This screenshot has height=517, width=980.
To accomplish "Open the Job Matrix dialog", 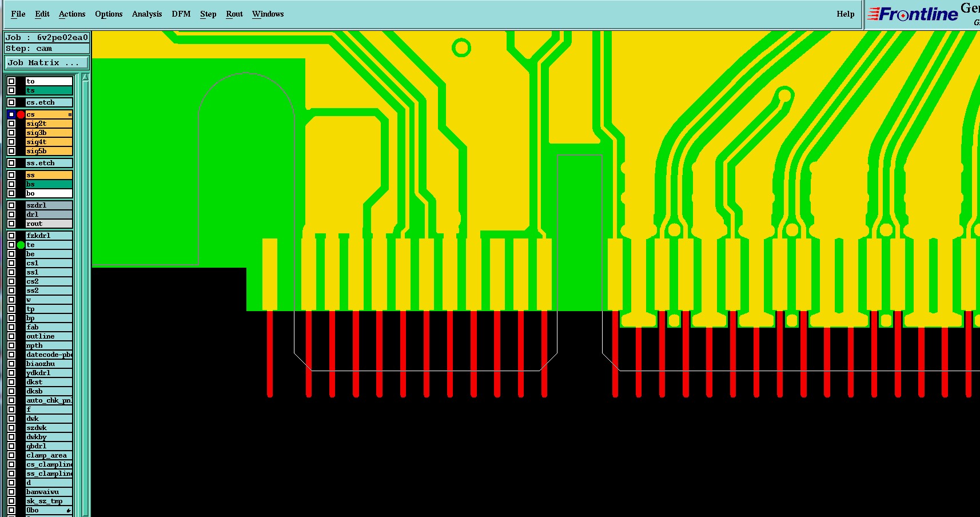I will point(47,63).
